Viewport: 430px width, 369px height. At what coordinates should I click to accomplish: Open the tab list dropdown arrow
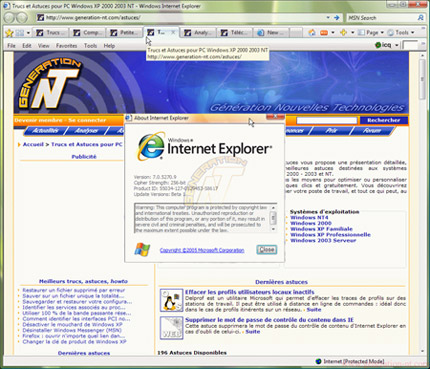pos(28,33)
